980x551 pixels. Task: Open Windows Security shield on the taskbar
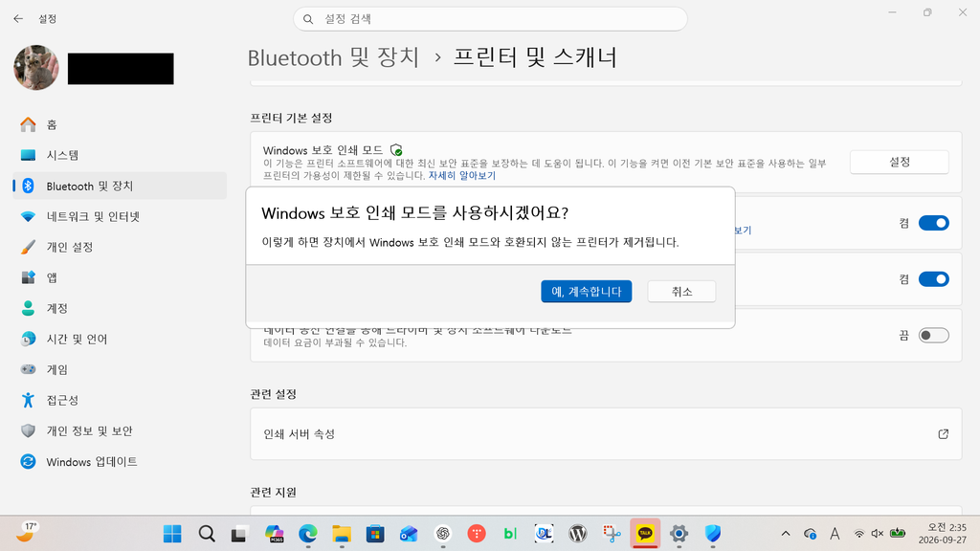pyautogui.click(x=712, y=534)
